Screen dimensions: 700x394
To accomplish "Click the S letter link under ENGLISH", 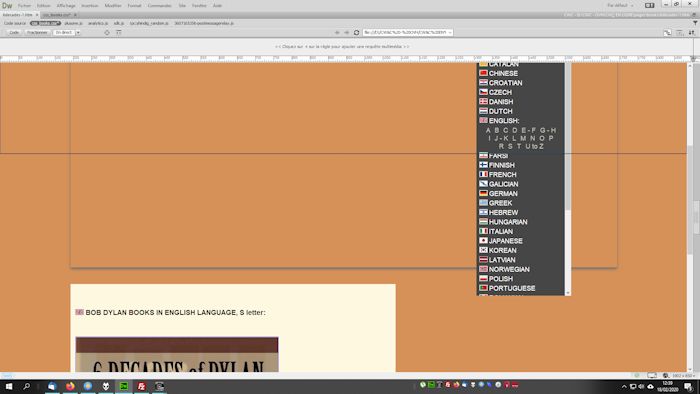I will 510,146.
